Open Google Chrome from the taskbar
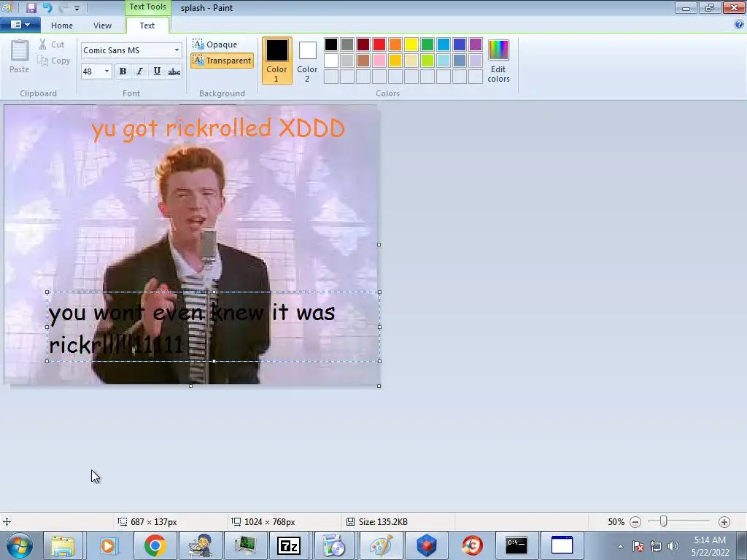The height and width of the screenshot is (560, 747). click(x=155, y=545)
